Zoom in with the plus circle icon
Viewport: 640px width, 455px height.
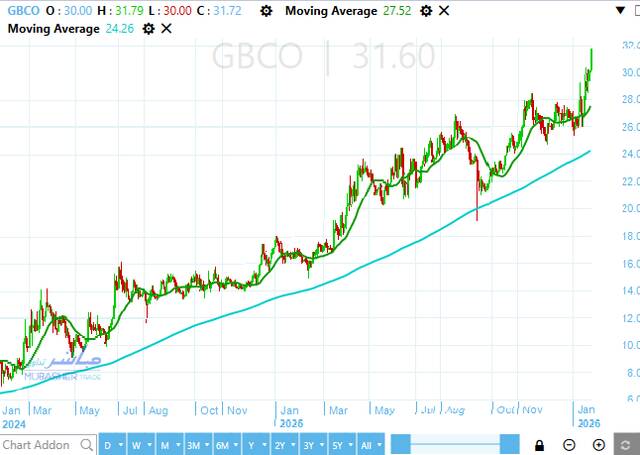(598, 444)
